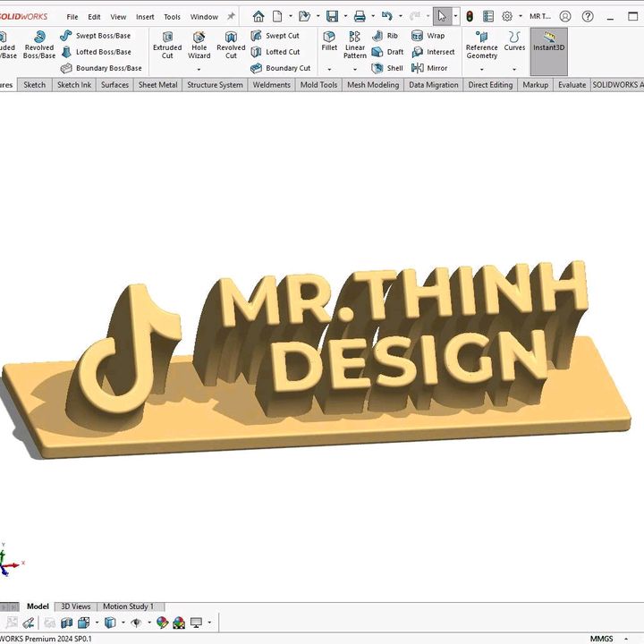Mirror a feature with Mirror tool

tap(429, 68)
